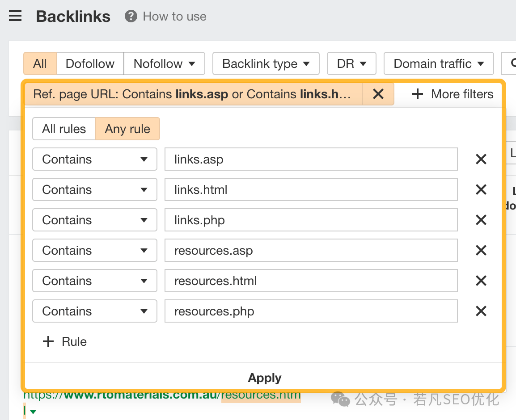The width and height of the screenshot is (516, 420).
Task: Click the Backlinks page heading
Action: point(73,17)
